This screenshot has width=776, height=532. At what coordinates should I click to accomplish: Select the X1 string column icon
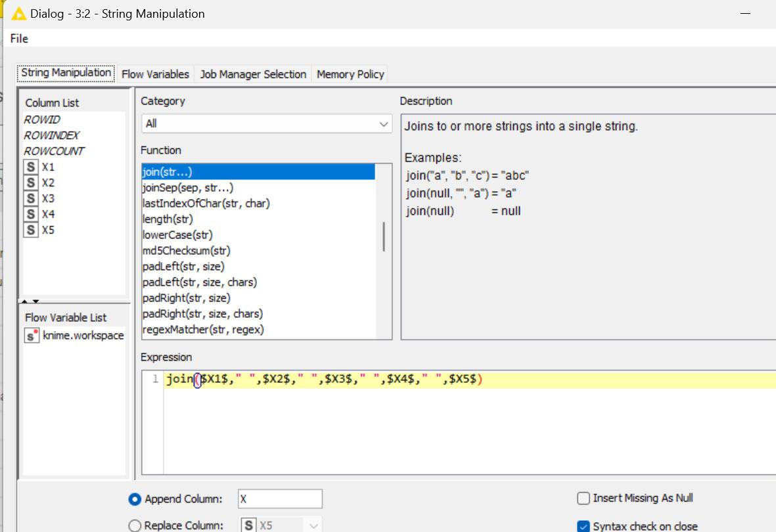pos(31,167)
